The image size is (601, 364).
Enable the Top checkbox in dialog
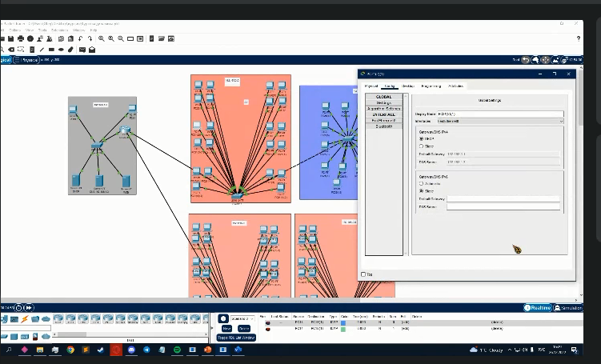(363, 274)
